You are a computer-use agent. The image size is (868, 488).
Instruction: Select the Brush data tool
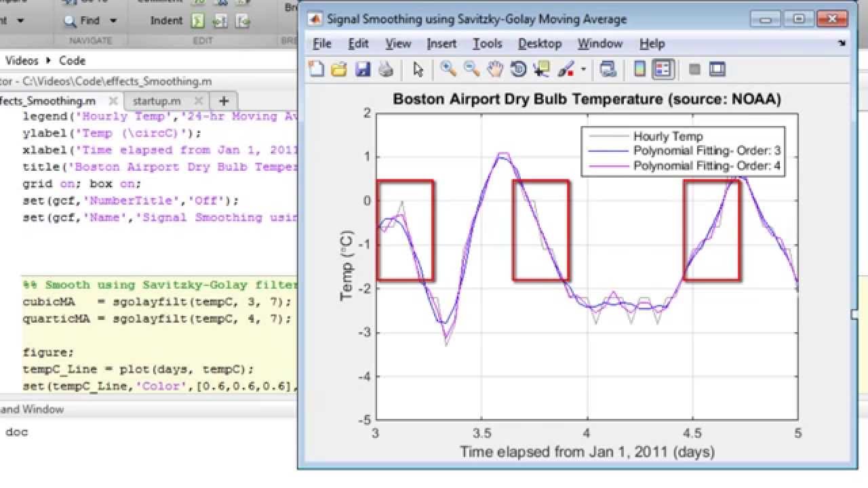coord(566,68)
